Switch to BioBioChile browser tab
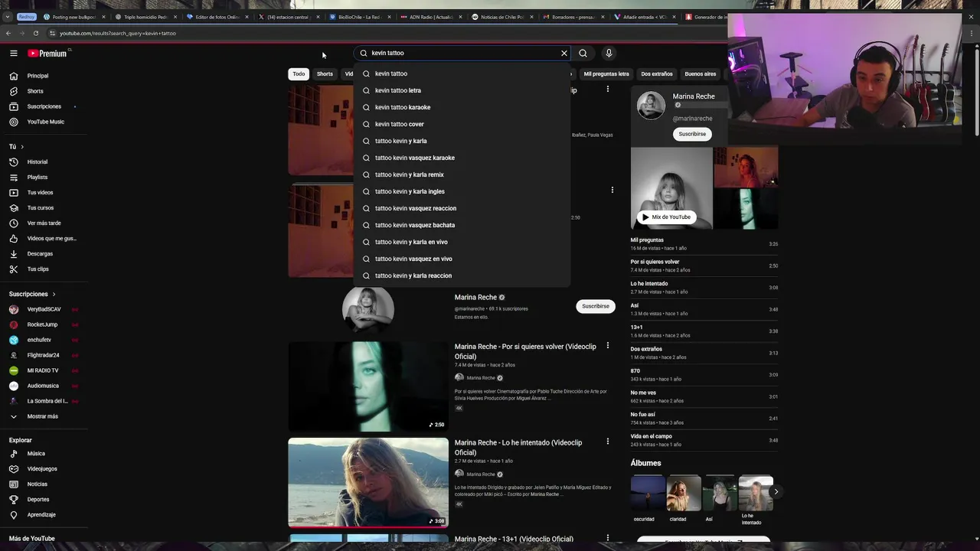This screenshot has height=551, width=980. [x=360, y=17]
